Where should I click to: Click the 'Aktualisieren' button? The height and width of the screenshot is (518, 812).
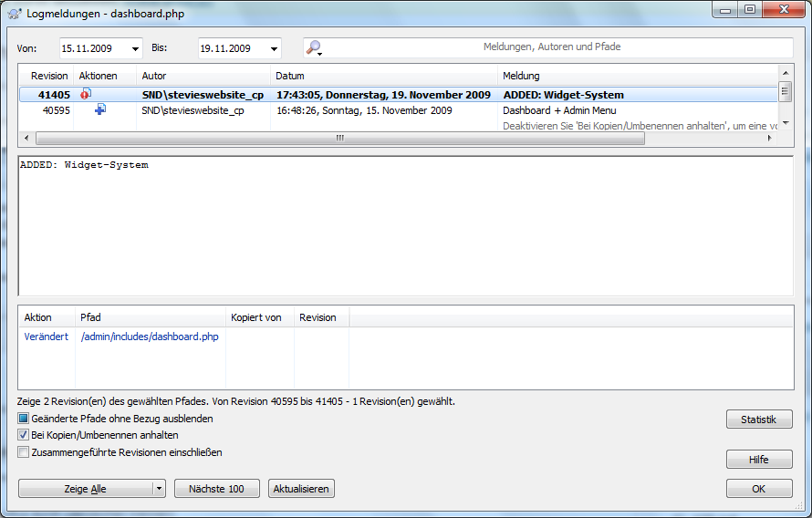(x=302, y=489)
